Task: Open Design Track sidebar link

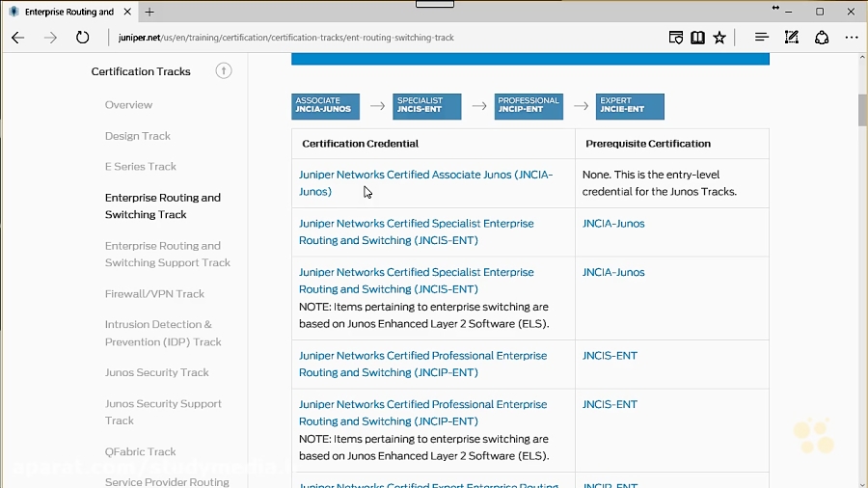Action: pos(138,136)
